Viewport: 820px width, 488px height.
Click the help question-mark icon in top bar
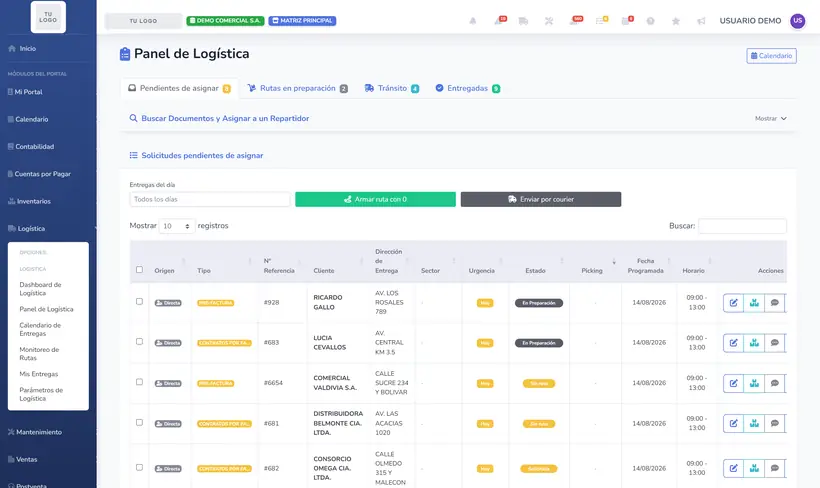651,21
